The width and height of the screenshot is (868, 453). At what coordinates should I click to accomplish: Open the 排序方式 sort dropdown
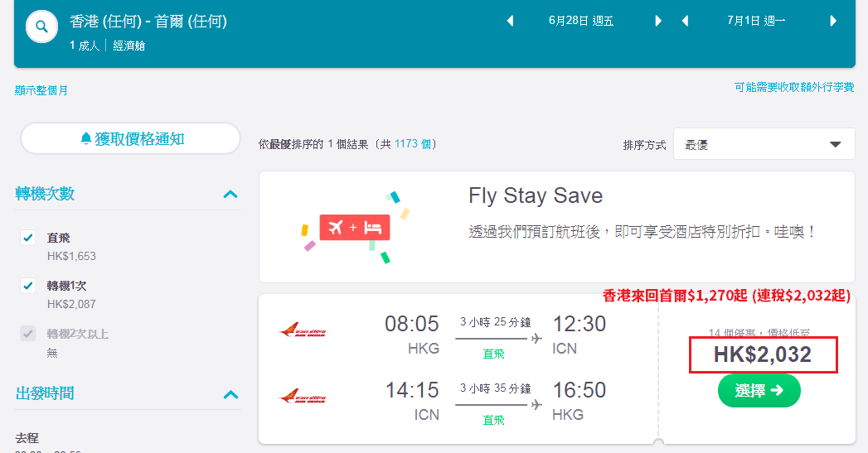pyautogui.click(x=764, y=144)
